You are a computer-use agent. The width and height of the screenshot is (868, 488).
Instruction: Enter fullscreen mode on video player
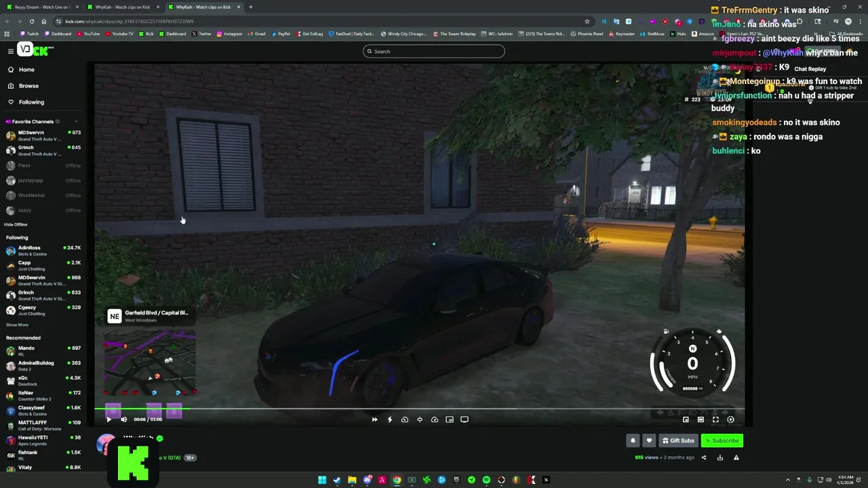pos(715,420)
